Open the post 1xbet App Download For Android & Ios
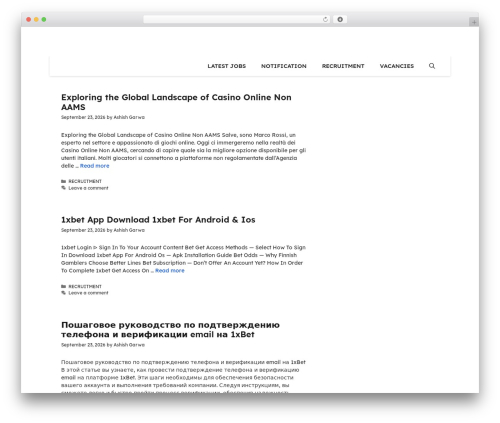Screen dimensions: 500x423 (158, 220)
